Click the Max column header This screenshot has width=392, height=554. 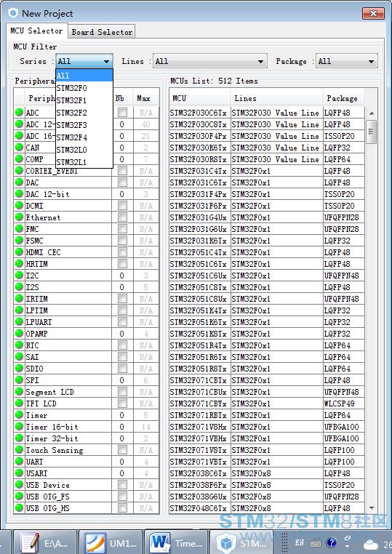146,98
